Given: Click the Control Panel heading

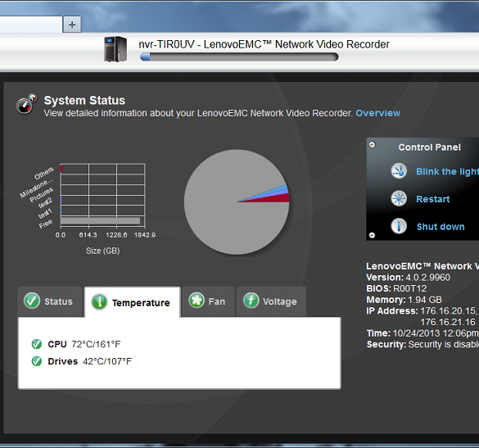Looking at the screenshot, I should click(429, 147).
